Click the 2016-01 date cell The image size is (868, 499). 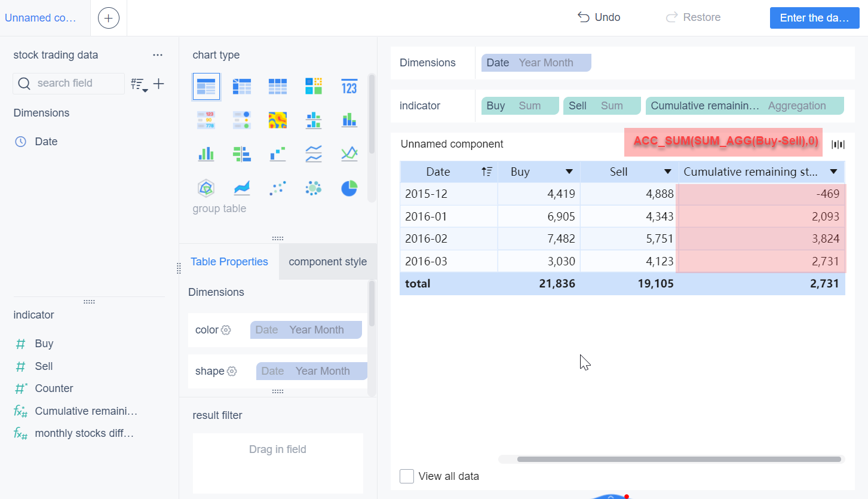pyautogui.click(x=449, y=216)
